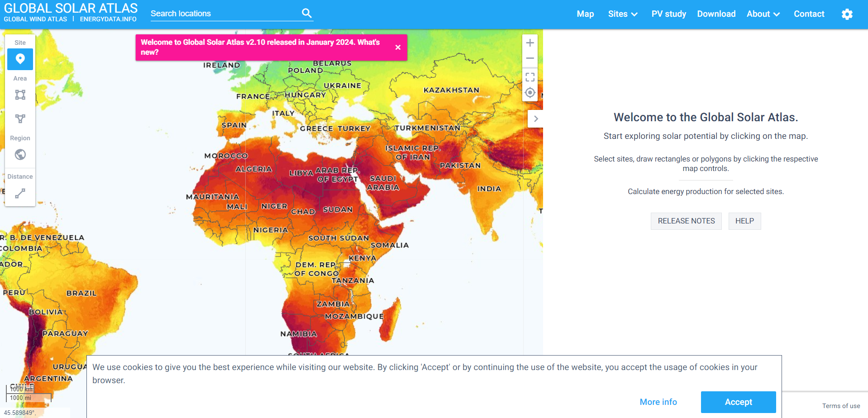This screenshot has height=418, width=868.
Task: Locate my current position on map
Action: 530,93
